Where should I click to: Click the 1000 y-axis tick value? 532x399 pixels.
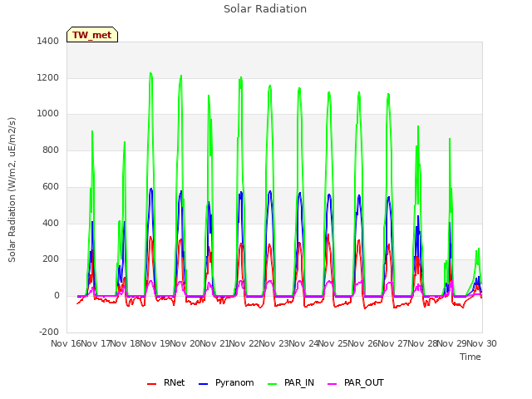(x=48, y=114)
